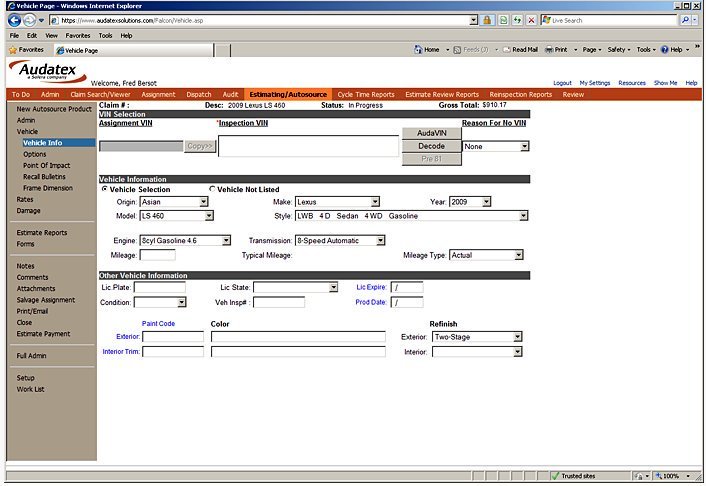Click the Exterior paint code input field
The image size is (706, 486).
(x=173, y=336)
